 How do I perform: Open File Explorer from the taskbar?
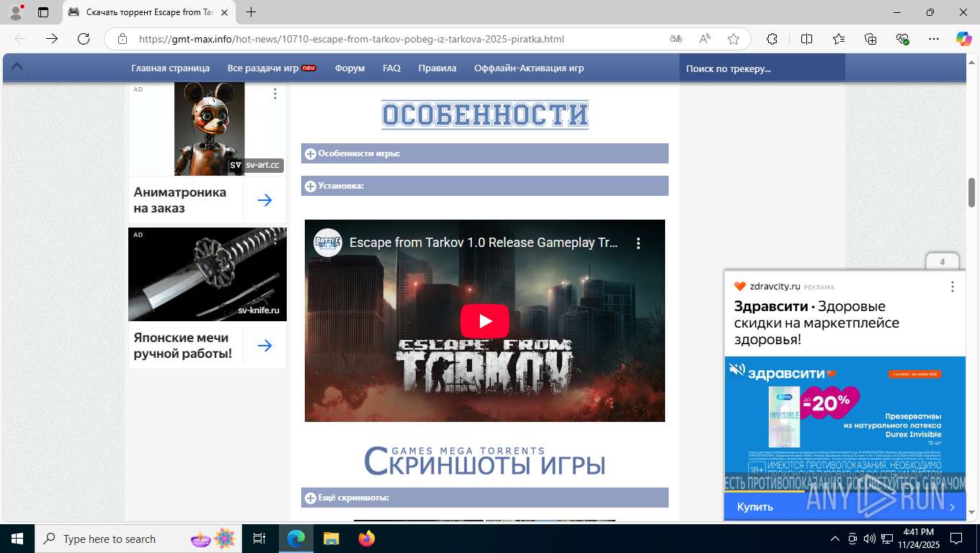coord(331,539)
